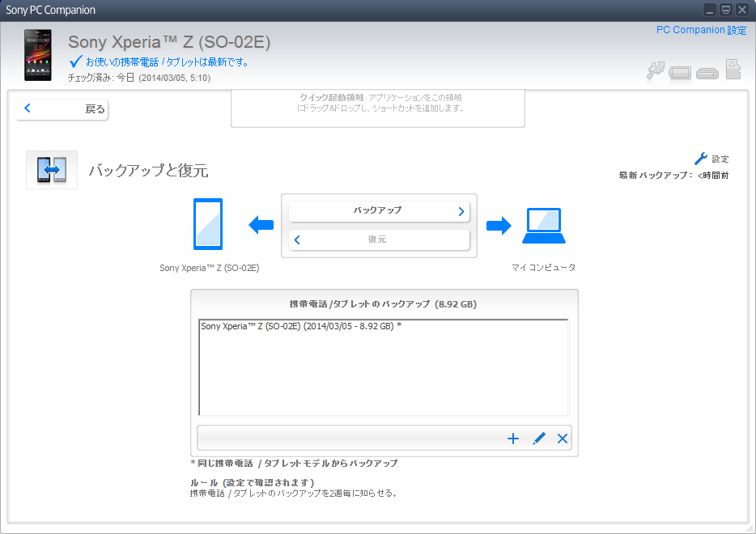This screenshot has height=534, width=756.
Task: Click the blue checkmark up-to-date icon
Action: click(x=76, y=61)
